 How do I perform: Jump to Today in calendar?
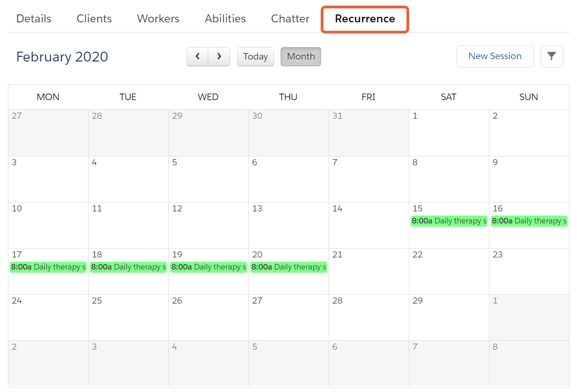click(x=255, y=56)
